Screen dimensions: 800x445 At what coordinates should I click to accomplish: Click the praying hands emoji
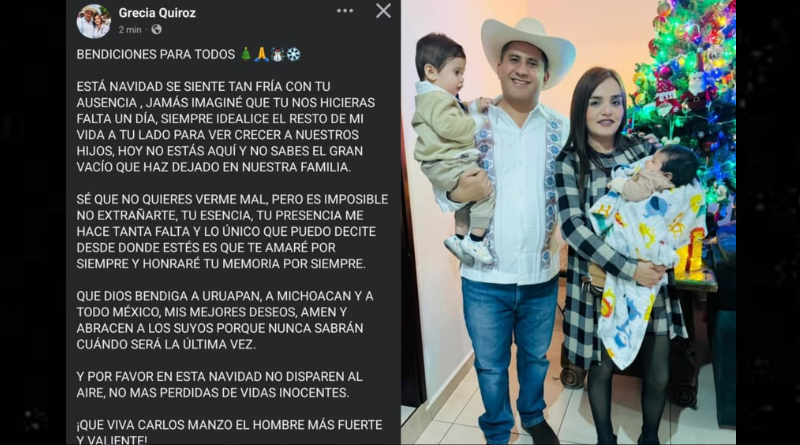click(x=262, y=54)
